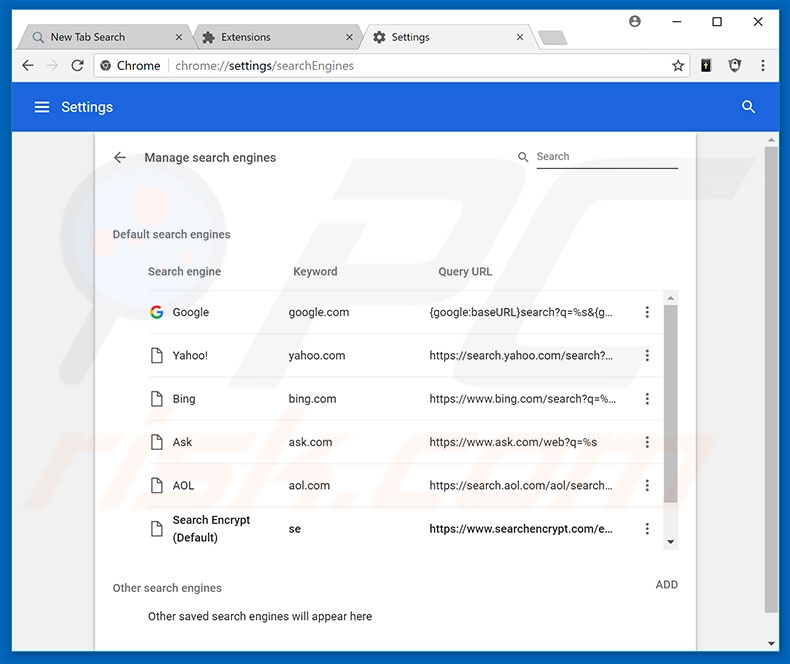
Task: Click the 'se' keyword
Action: coord(294,529)
